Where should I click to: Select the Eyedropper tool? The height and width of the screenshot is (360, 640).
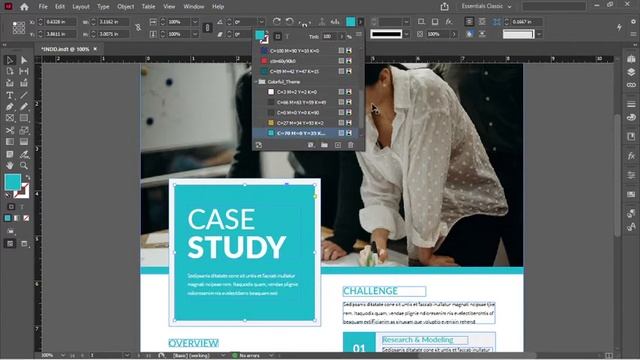click(x=24, y=154)
